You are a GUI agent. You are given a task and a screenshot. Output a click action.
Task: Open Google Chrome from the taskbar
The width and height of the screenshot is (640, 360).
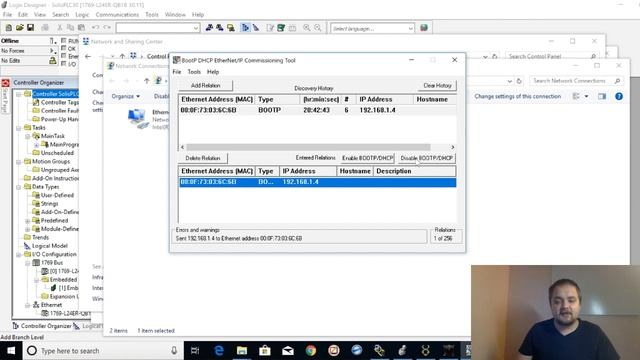[311, 351]
